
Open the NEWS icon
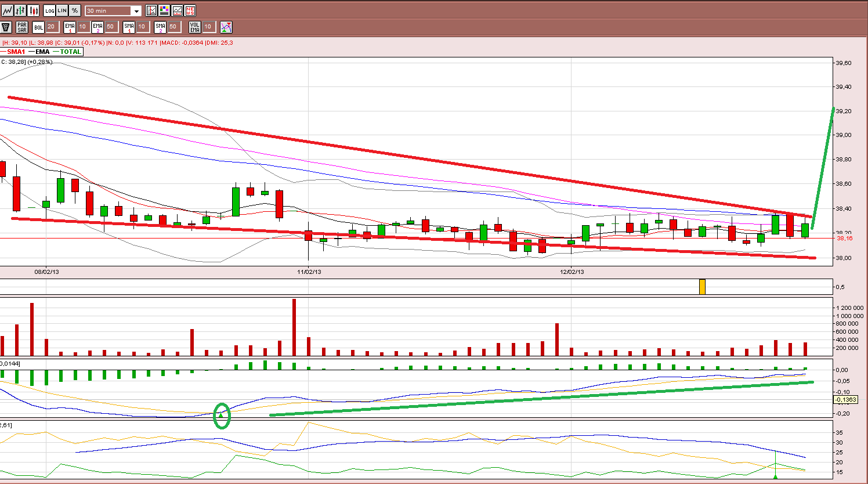click(190, 10)
